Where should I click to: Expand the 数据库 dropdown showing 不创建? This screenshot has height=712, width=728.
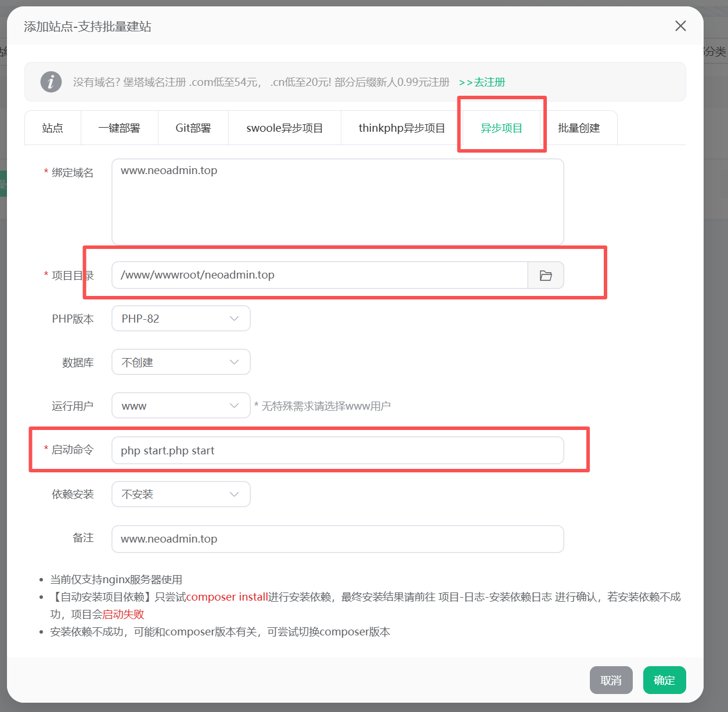(x=181, y=362)
